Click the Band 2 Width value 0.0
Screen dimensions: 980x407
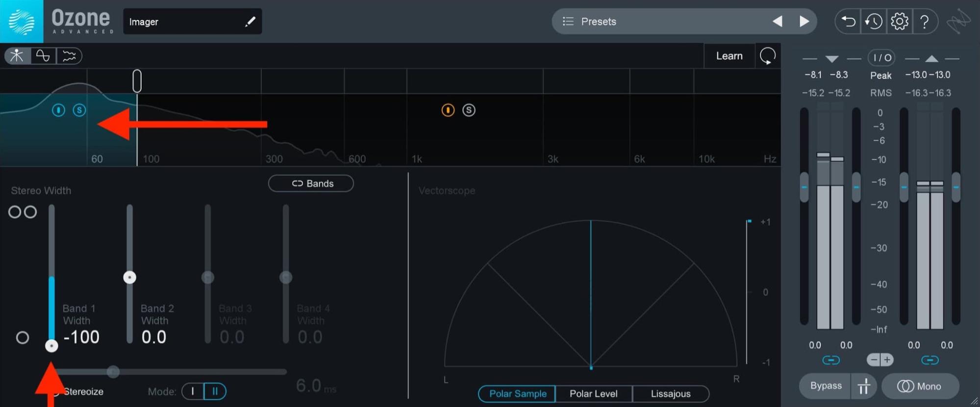(x=153, y=337)
